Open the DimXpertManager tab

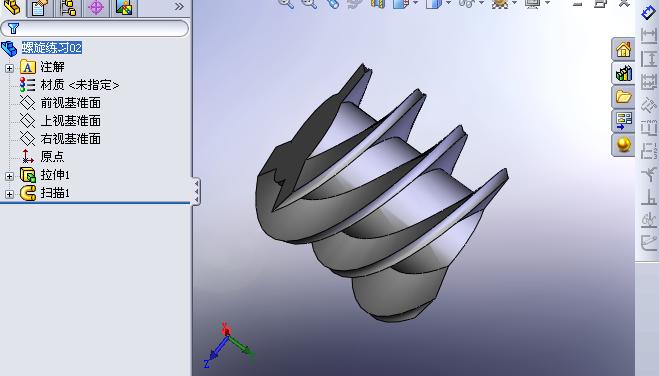pos(96,8)
